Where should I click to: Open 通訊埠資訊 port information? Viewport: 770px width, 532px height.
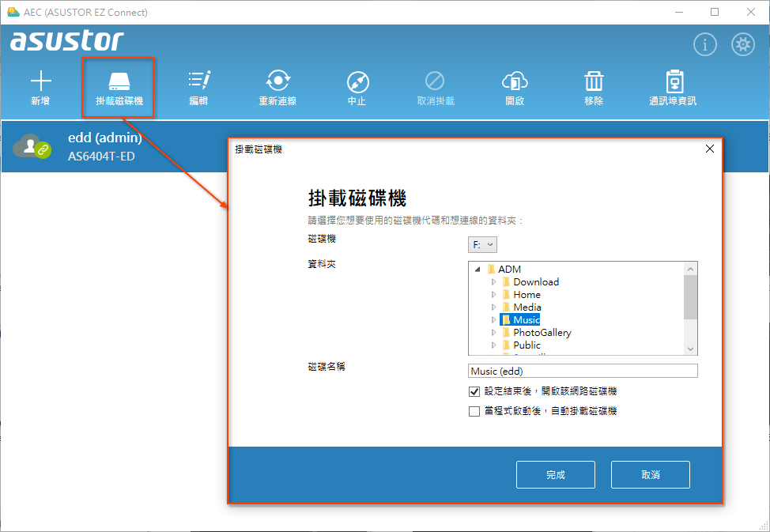pos(673,88)
